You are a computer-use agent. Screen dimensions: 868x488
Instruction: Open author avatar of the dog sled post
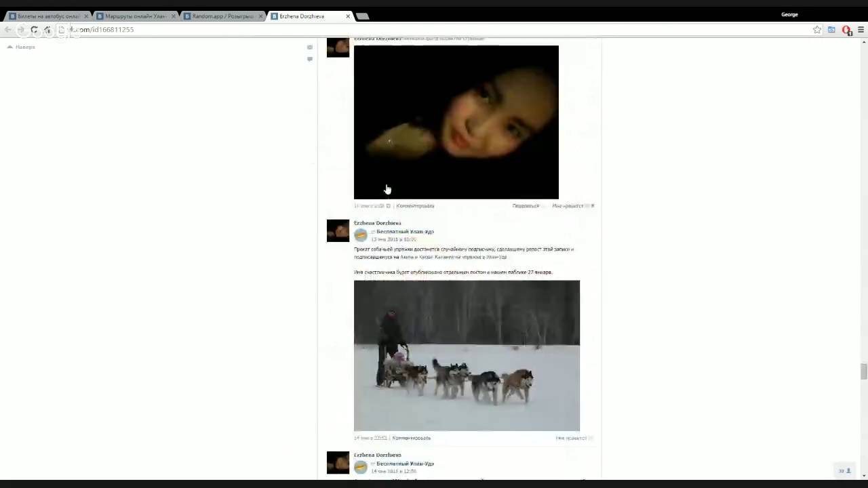[x=338, y=230]
